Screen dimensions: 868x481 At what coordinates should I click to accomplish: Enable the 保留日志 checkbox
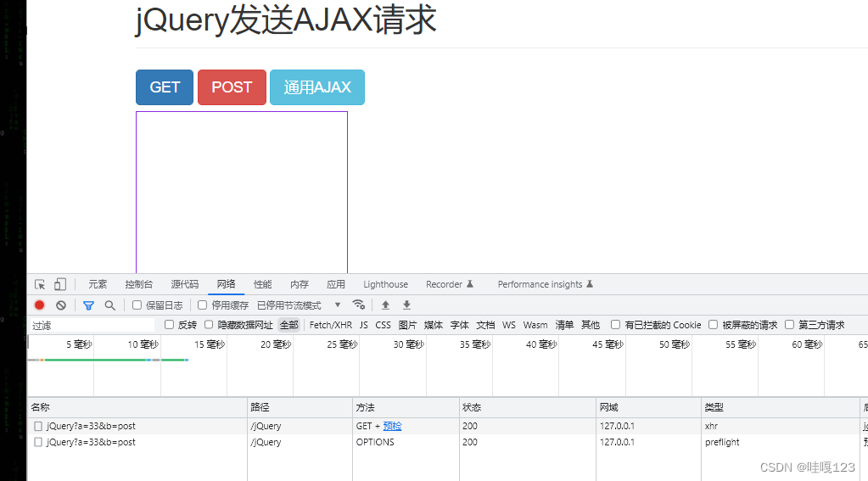coord(137,305)
